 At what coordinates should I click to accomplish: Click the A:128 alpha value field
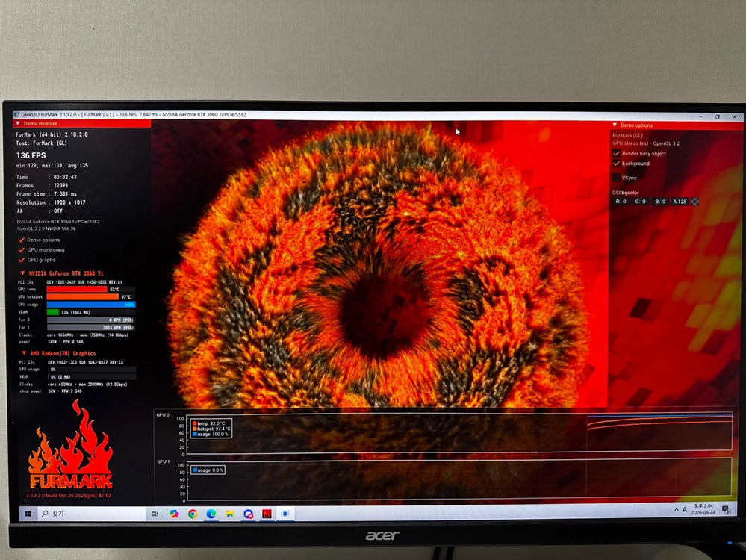pos(680,202)
